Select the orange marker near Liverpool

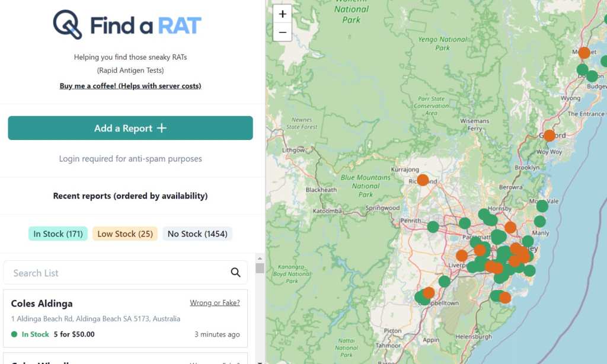tap(462, 256)
